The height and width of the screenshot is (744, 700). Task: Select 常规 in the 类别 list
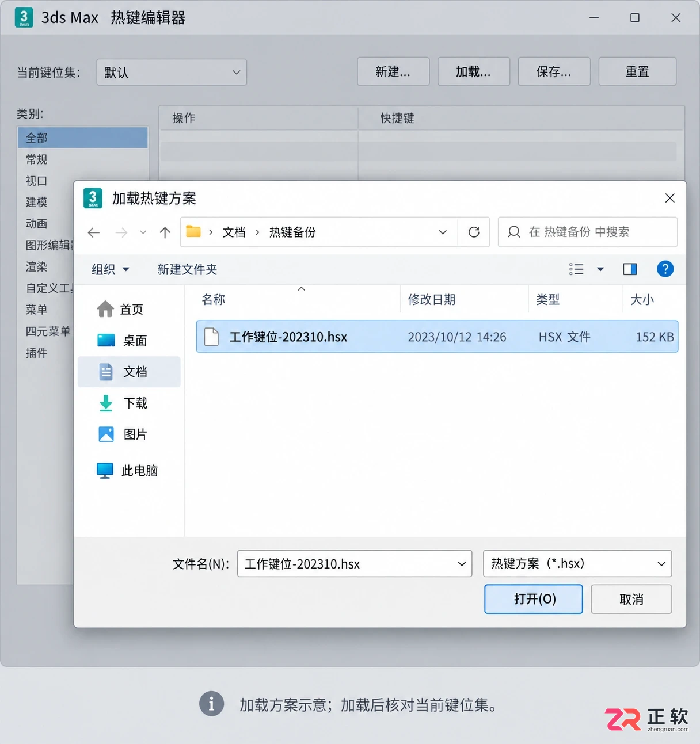(x=82, y=159)
